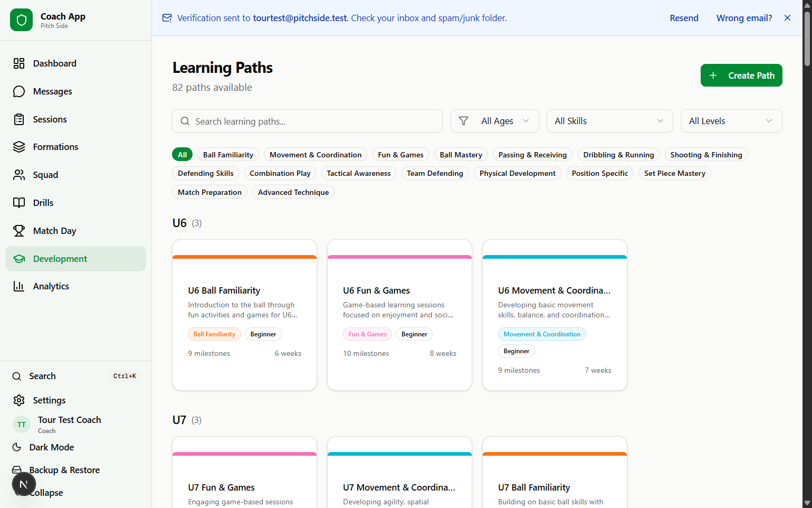Click the Resend verification link
The image size is (812, 508).
pos(684,18)
